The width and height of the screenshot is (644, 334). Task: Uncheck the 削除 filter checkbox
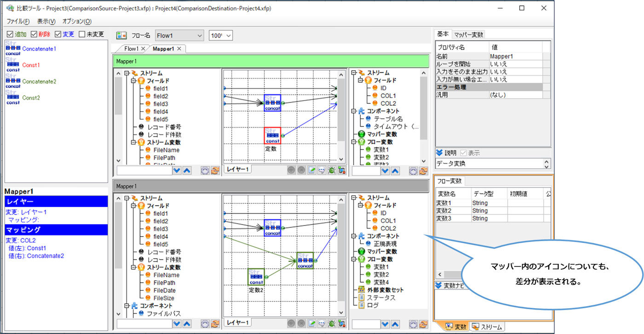tap(34, 34)
